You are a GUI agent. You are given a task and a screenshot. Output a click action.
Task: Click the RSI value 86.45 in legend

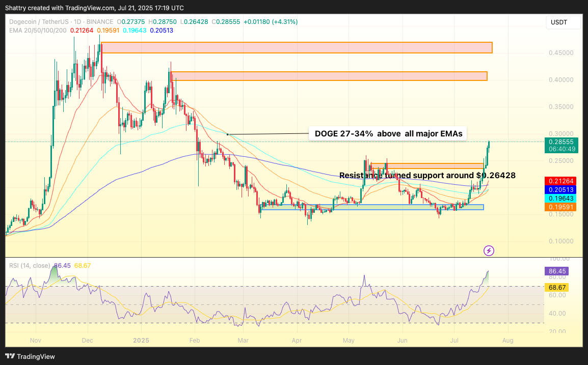[62, 265]
